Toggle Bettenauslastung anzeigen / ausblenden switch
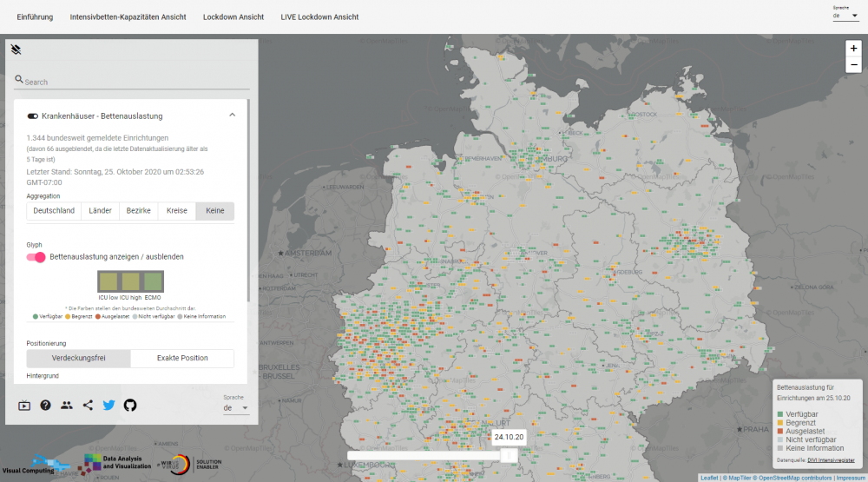Viewport: 868px width, 482px height. (36, 257)
